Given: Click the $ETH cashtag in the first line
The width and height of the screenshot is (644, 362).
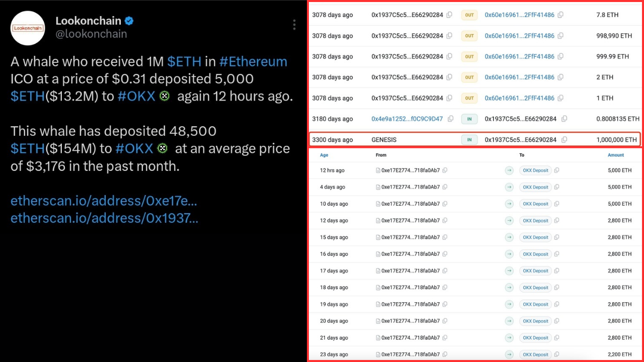Looking at the screenshot, I should pyautogui.click(x=184, y=62).
